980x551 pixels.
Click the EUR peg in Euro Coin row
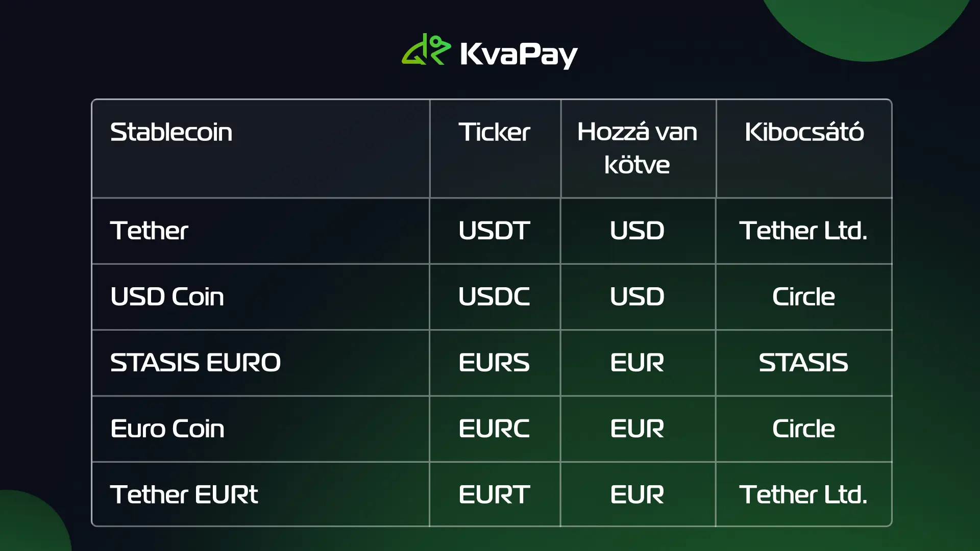coord(637,429)
